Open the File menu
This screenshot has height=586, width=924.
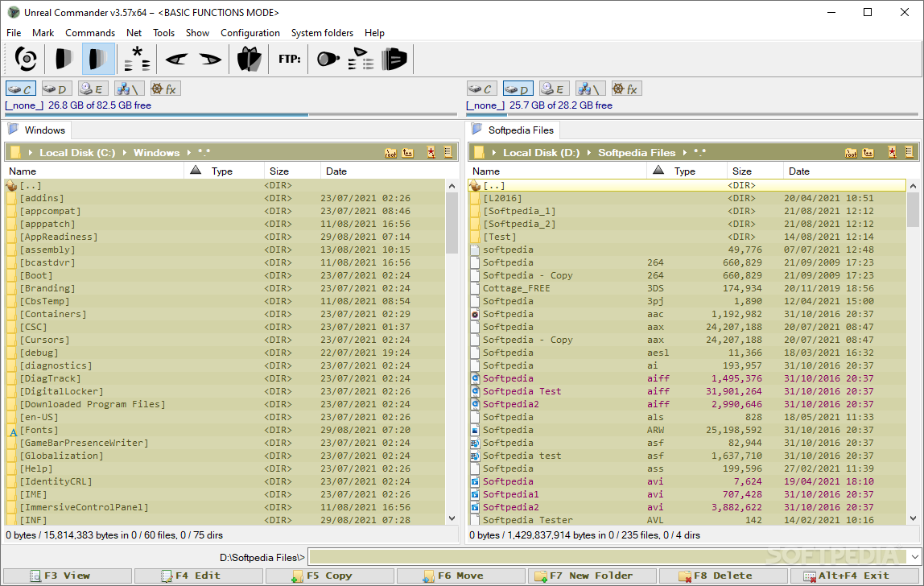[x=14, y=33]
